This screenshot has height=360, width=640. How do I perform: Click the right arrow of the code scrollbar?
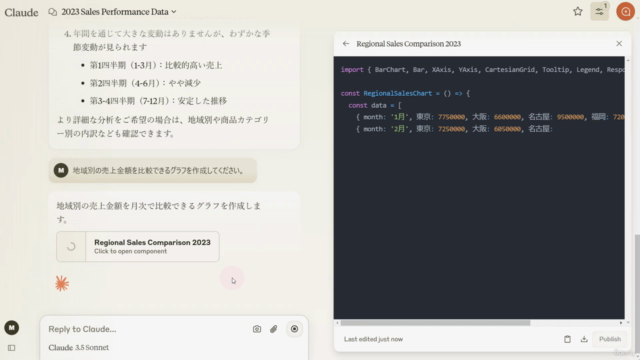(x=621, y=323)
